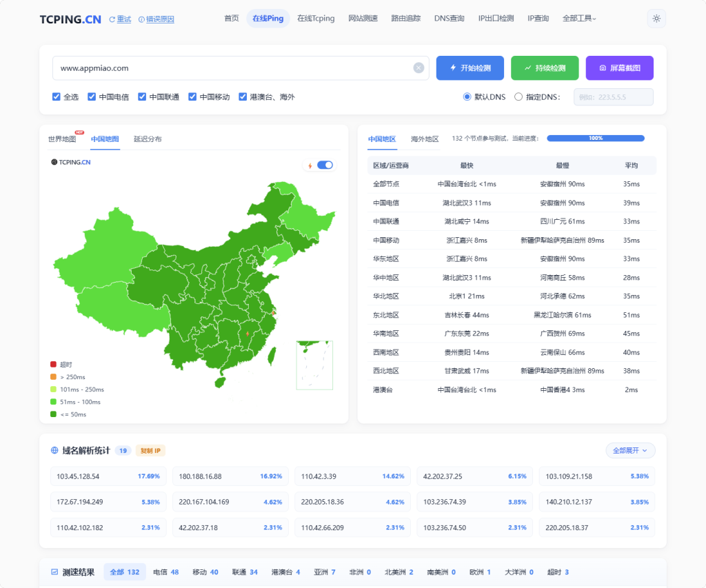Click the South China Sea inset map
Screen dimensions: 706x588
[x=314, y=365]
